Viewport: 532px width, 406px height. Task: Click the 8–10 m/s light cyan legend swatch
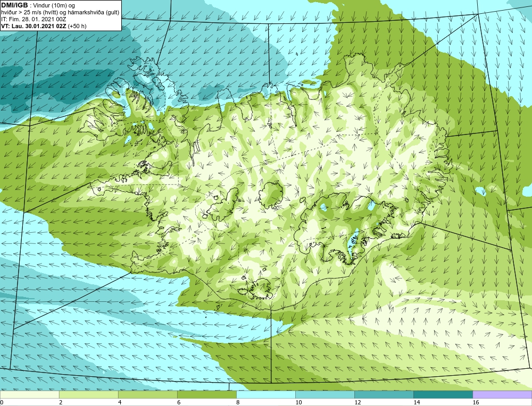pos(266,394)
